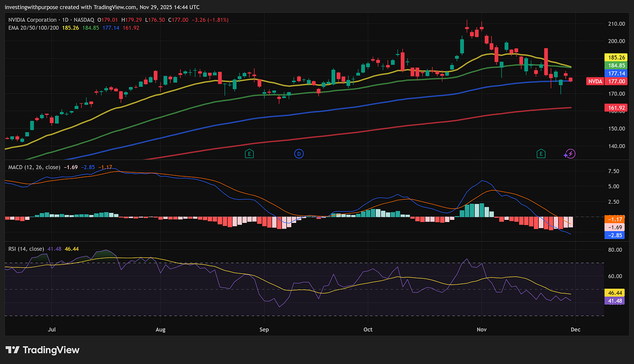Click the 170.00 price scale label
634x364 pixels.
617,94
